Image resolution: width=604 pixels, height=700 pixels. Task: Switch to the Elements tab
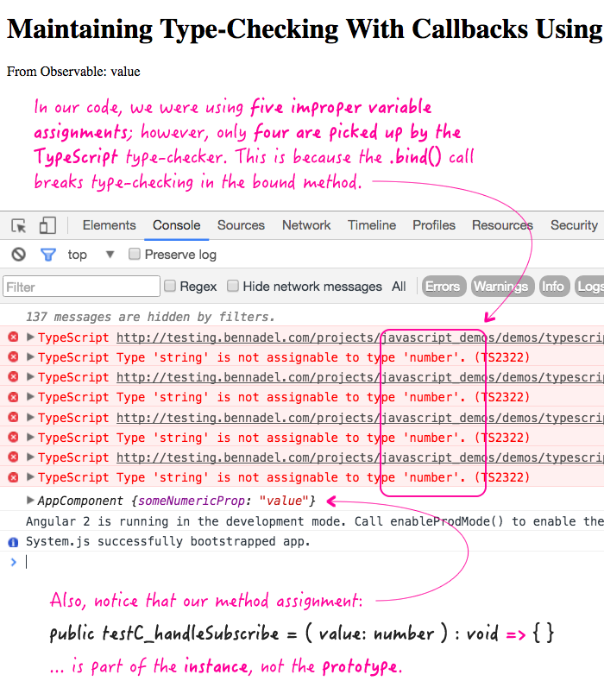pos(109,225)
